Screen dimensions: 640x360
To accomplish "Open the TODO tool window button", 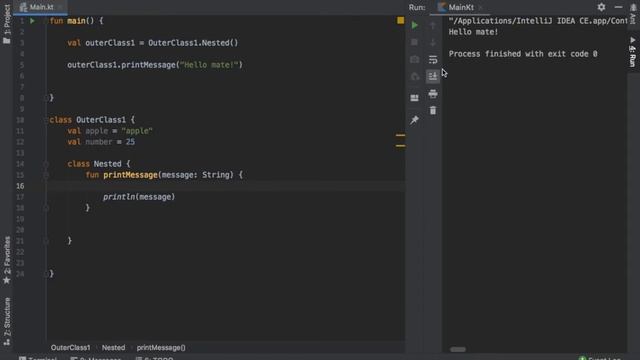I will (155, 358).
